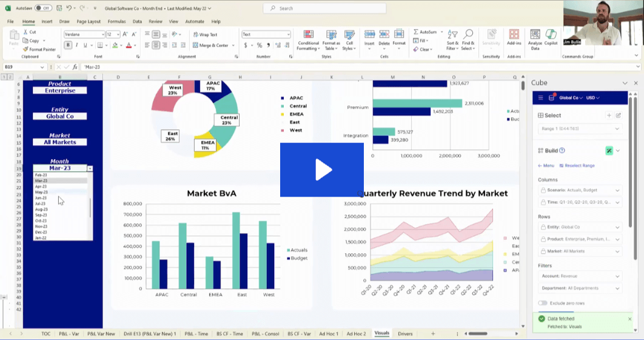Image resolution: width=644 pixels, height=340 pixels.
Task: Toggle bold formatting
Action: [68, 45]
